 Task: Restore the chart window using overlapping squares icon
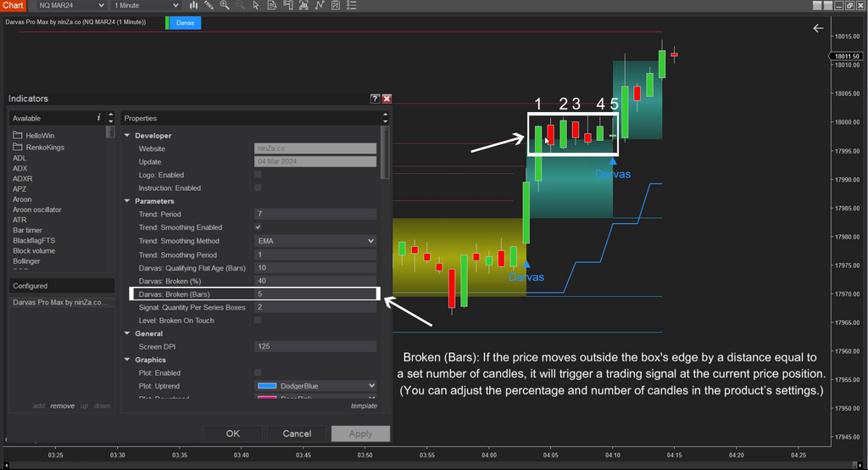click(849, 5)
